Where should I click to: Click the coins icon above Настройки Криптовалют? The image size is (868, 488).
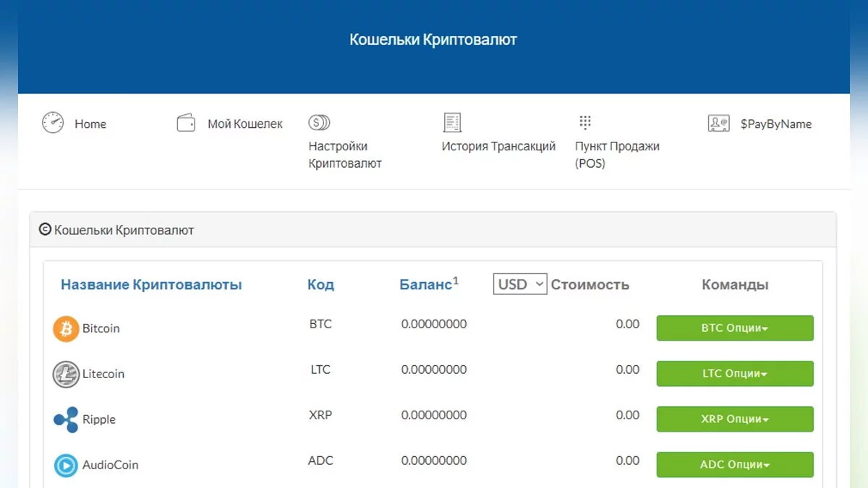coord(319,122)
